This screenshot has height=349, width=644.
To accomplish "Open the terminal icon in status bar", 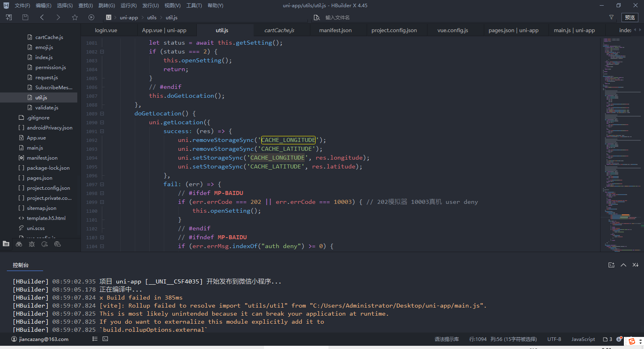I will [105, 339].
